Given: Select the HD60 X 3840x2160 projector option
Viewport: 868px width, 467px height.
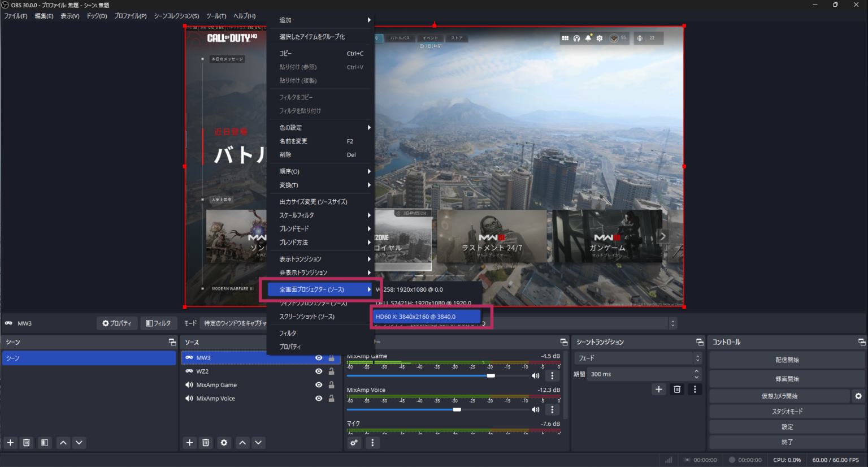Looking at the screenshot, I should click(427, 317).
